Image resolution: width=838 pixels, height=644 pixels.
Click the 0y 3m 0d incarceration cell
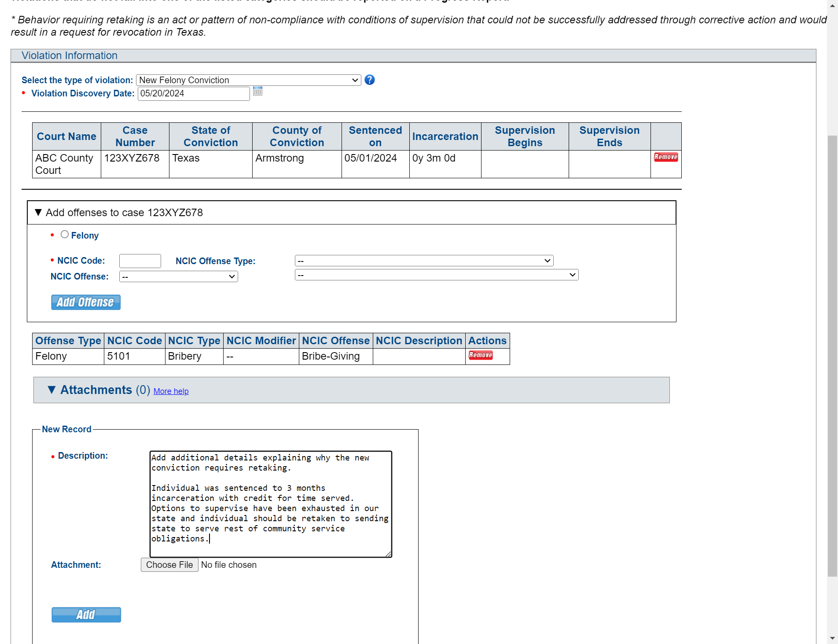click(x=445, y=164)
